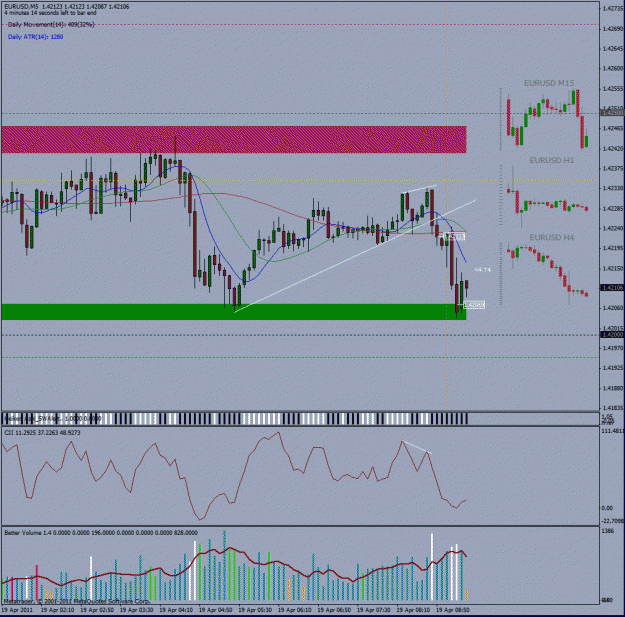Screen dimensions: 625x617
Task: Click the EURUSD,M5 chart title text
Action: [67, 6]
